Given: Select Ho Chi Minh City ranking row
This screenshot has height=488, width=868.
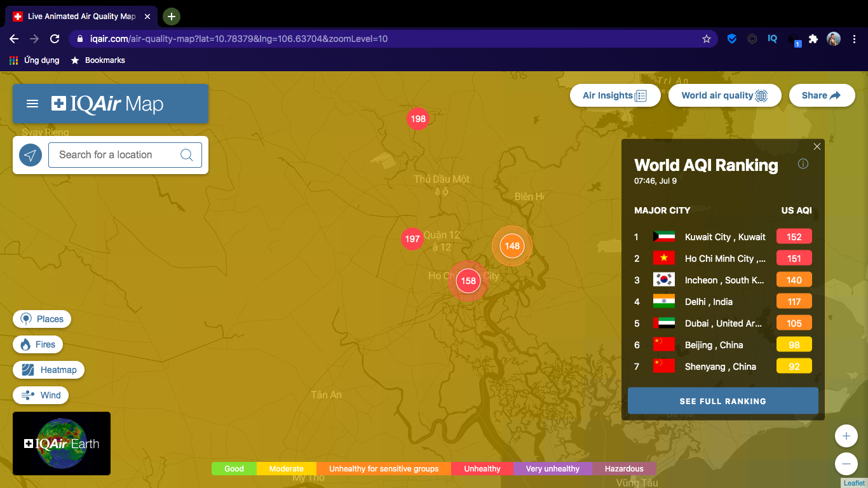Looking at the screenshot, I should 723,259.
